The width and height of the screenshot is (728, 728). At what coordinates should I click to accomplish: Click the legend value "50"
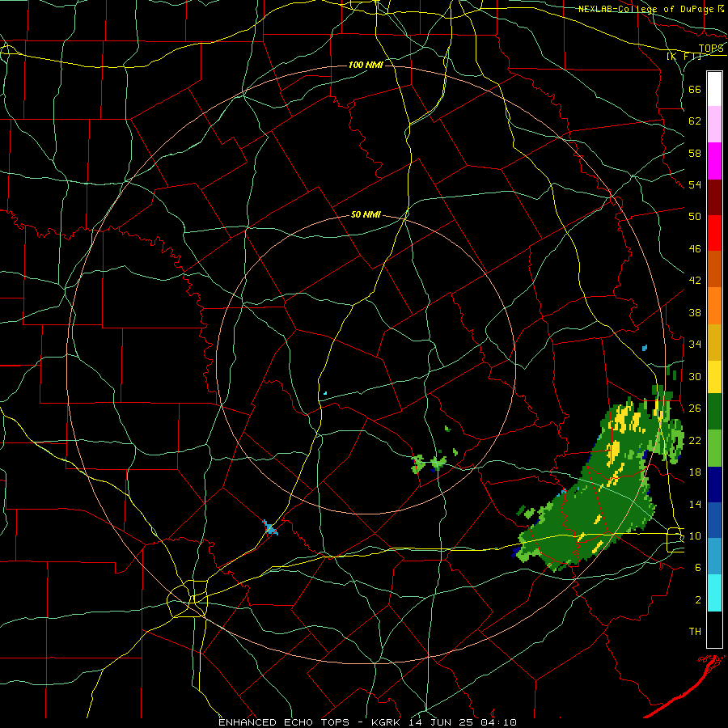(x=695, y=216)
